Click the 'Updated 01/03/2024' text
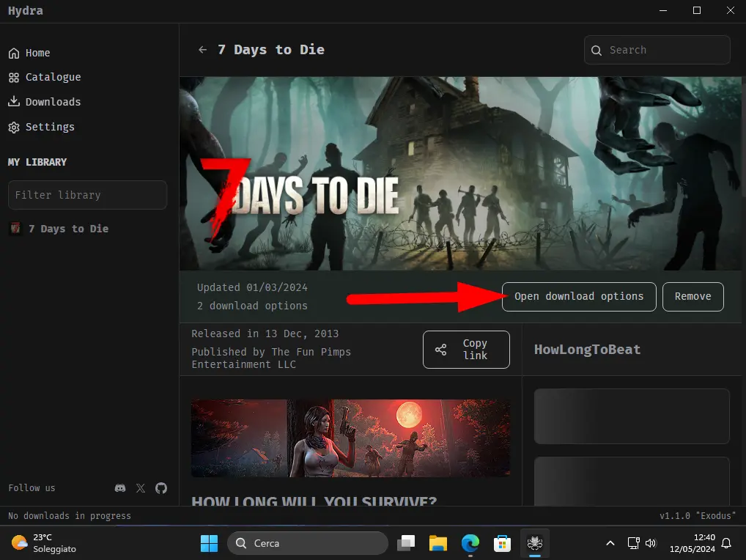This screenshot has width=746, height=560. (x=252, y=287)
